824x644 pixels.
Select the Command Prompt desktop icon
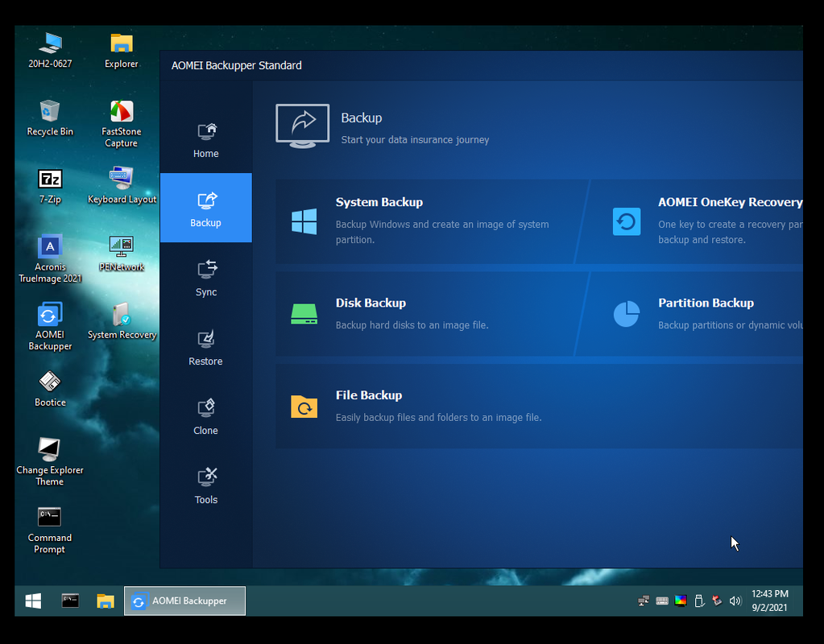49,530
